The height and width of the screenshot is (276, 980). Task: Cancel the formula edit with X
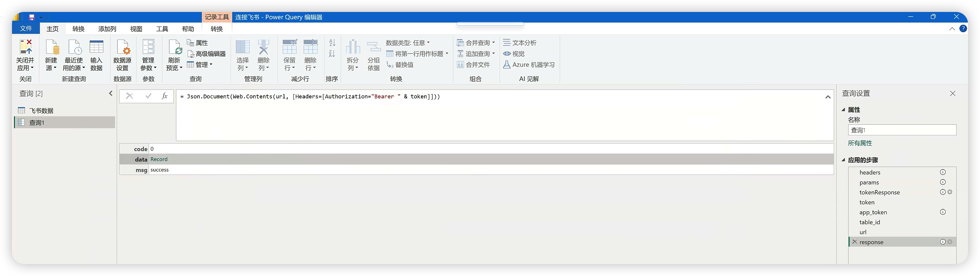pyautogui.click(x=129, y=96)
